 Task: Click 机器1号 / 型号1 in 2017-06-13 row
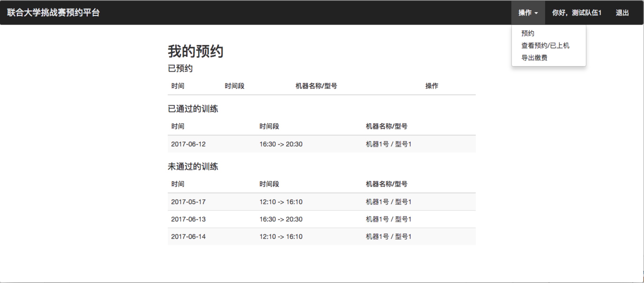(x=389, y=219)
